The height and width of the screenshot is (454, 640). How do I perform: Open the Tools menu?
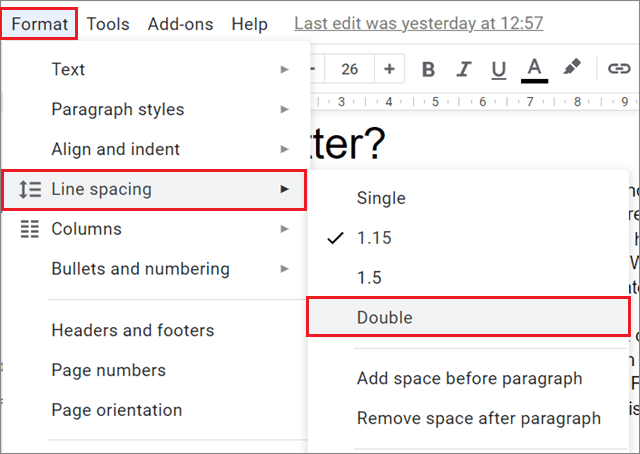tap(108, 23)
